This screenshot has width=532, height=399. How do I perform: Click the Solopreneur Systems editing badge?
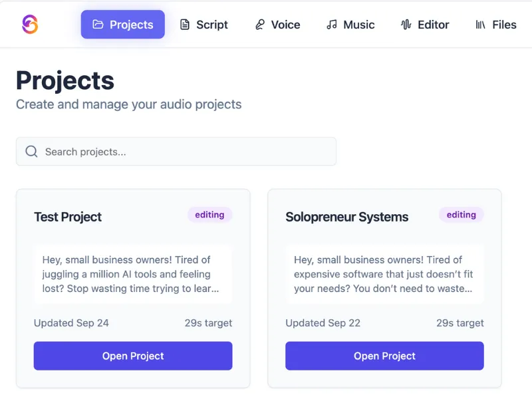tap(461, 215)
